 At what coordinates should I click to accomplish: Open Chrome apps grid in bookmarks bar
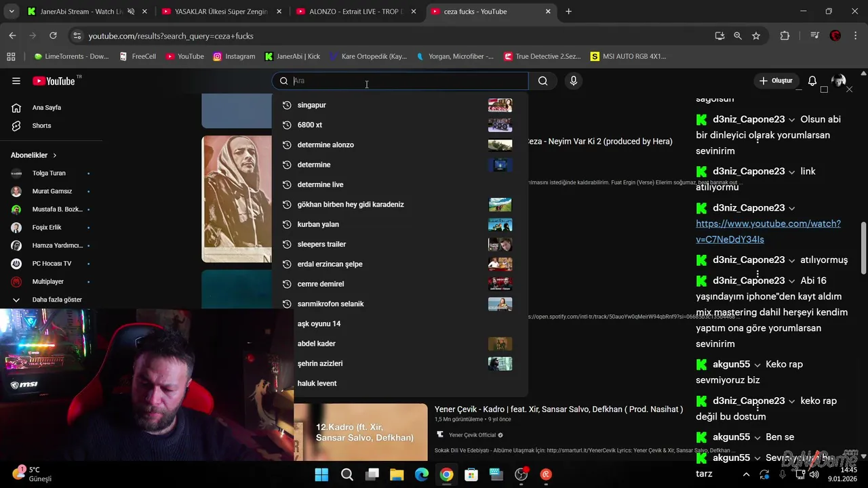coord(11,56)
